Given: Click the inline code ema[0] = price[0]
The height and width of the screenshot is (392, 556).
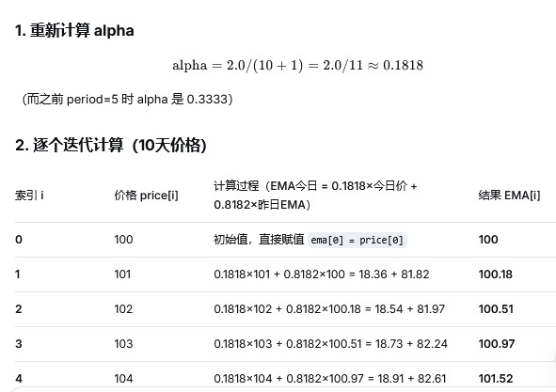Looking at the screenshot, I should tap(357, 240).
